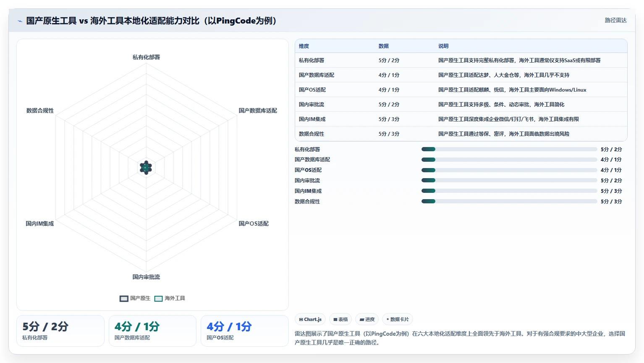
Task: Click the 国内IM集成 radar axis label
Action: point(40,224)
